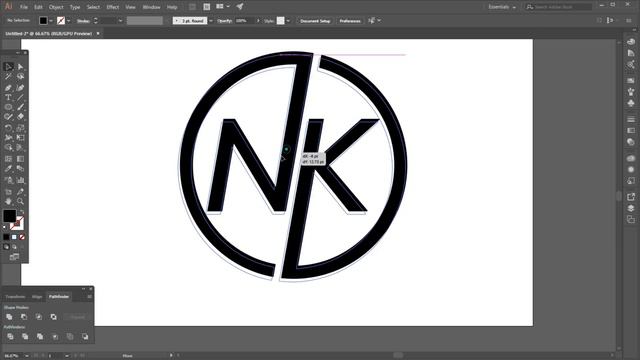
Task: Click the Opacity value field
Action: point(244,20)
